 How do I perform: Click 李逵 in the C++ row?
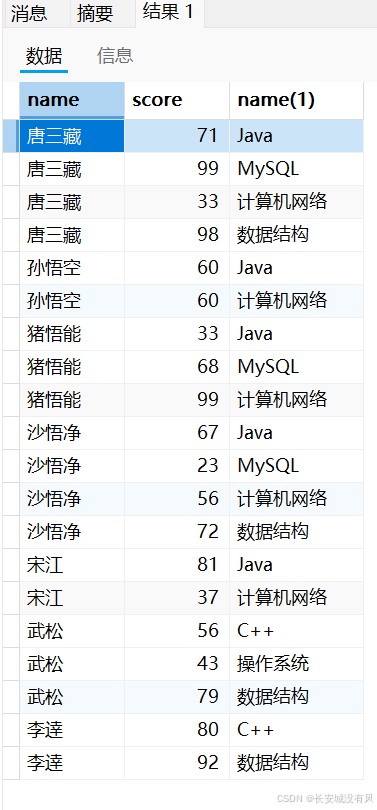(72, 731)
